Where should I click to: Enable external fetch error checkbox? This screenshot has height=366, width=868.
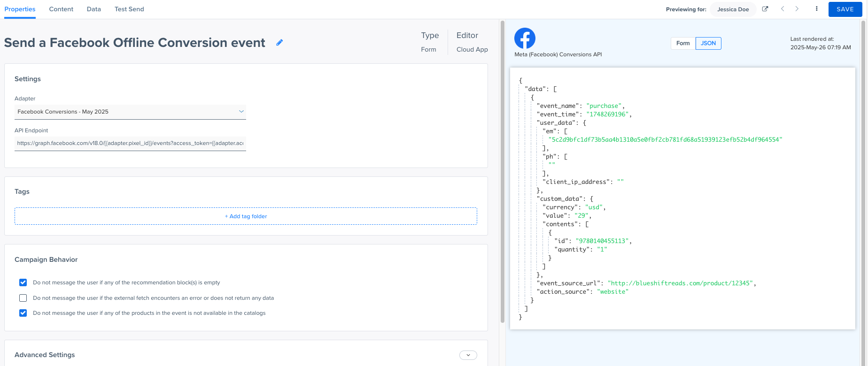coord(23,298)
